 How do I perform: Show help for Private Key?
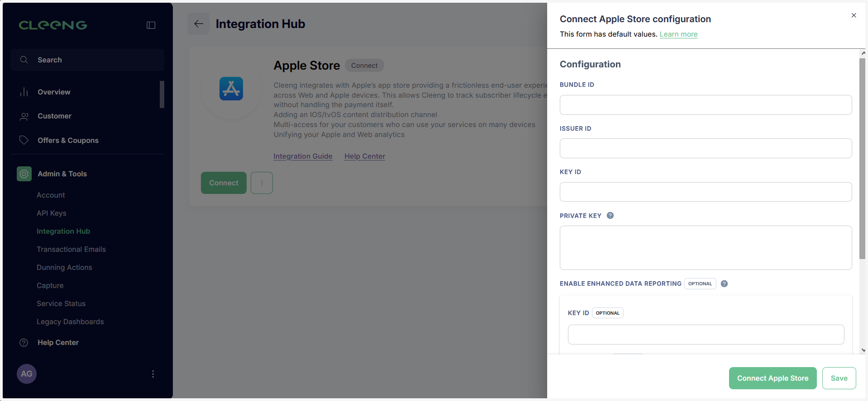click(x=610, y=216)
